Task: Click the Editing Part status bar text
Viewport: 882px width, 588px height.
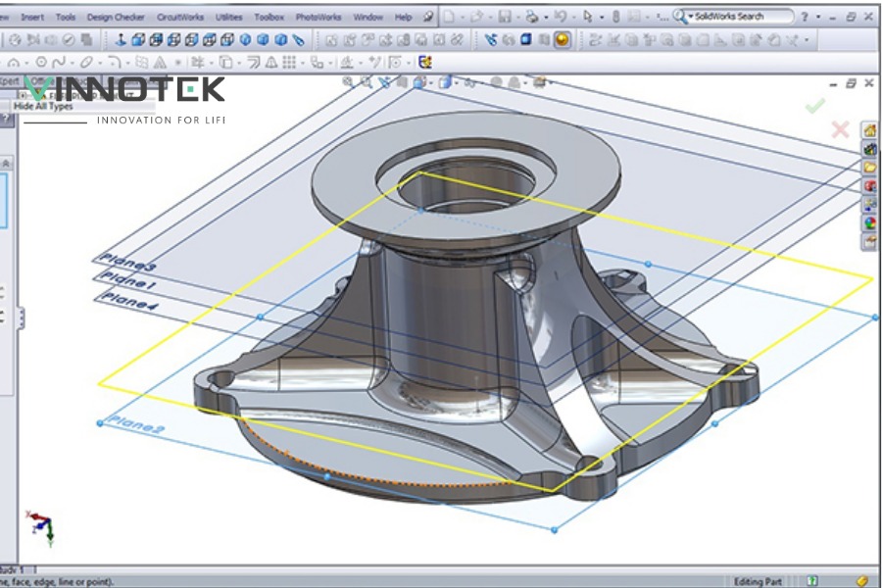Action: point(758,581)
